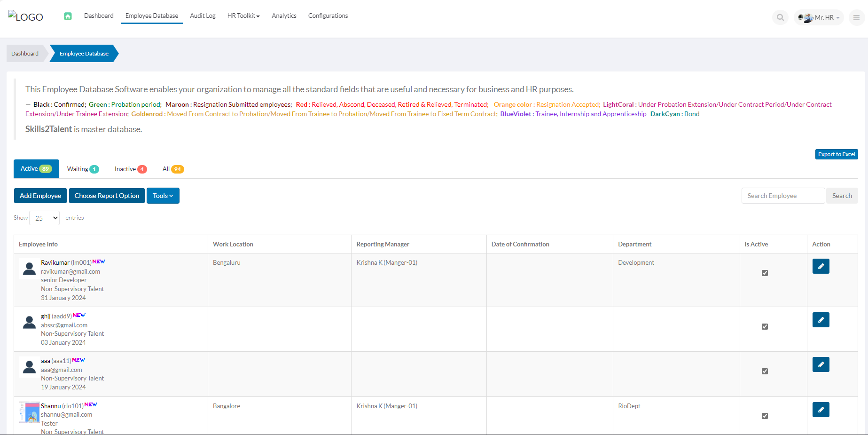Viewport: 868px width, 435px height.
Task: Click Choose Report Option button
Action: [107, 196]
